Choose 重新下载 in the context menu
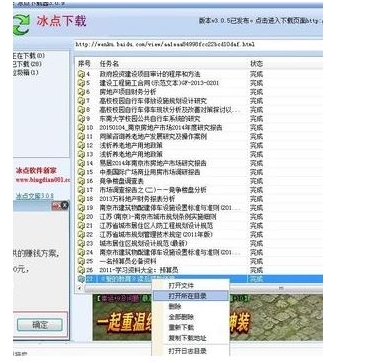This screenshot has width=381, height=363. coord(181,327)
